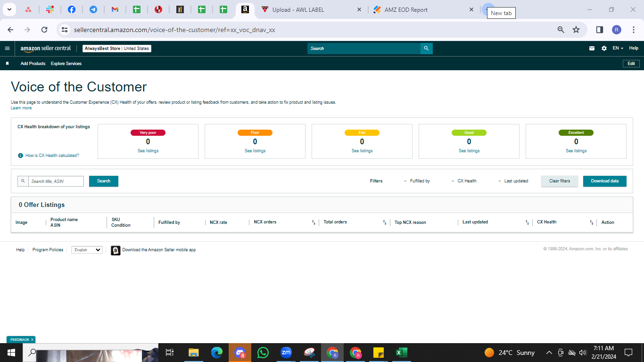Image resolution: width=644 pixels, height=362 pixels.
Task: See listings under Good
Action: 469,151
